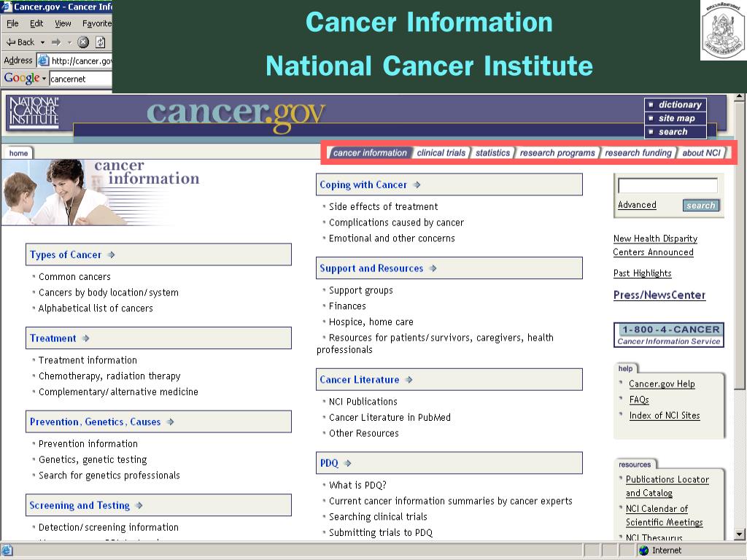Click the title bar Internet Explorer icon

(7, 6)
